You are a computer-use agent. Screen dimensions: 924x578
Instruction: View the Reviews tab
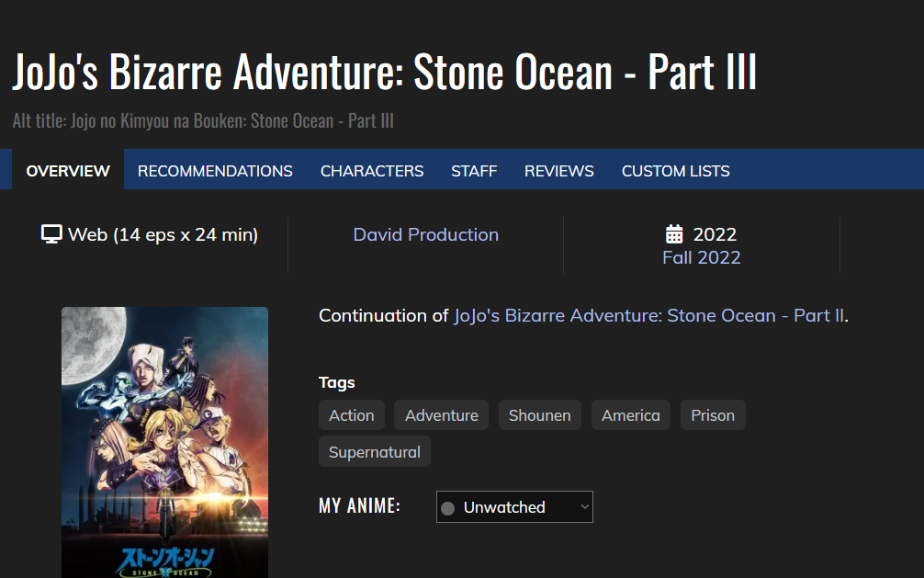pyautogui.click(x=559, y=170)
